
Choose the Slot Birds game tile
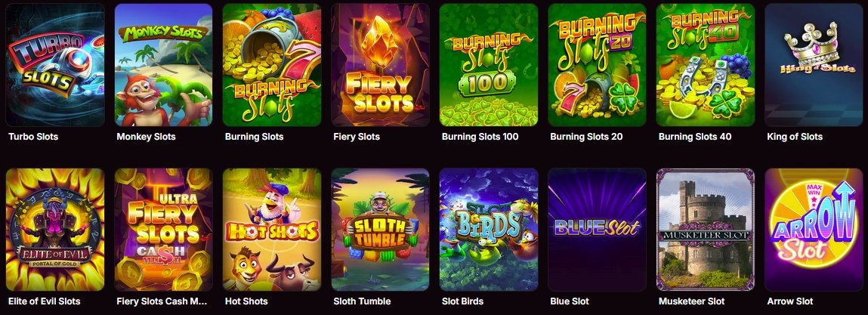489,230
